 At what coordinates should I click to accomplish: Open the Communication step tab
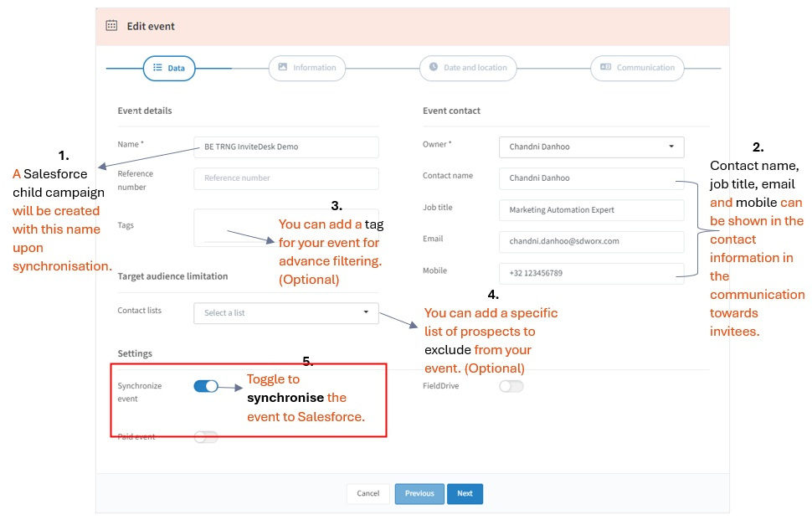click(x=637, y=68)
